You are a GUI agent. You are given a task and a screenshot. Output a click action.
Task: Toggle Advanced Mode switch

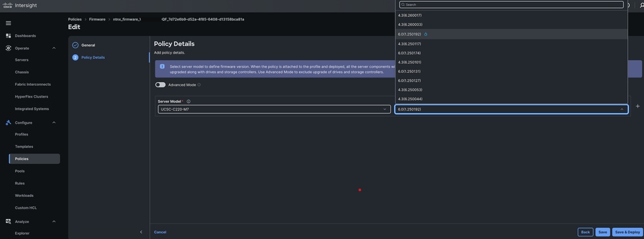tap(160, 85)
